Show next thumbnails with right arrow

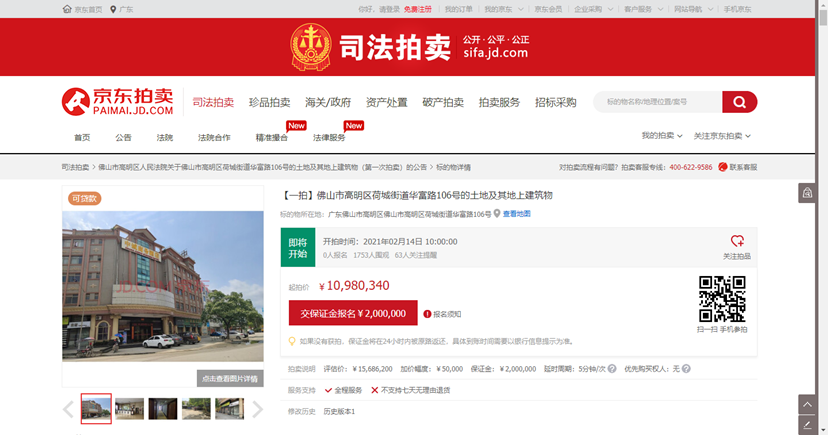257,409
